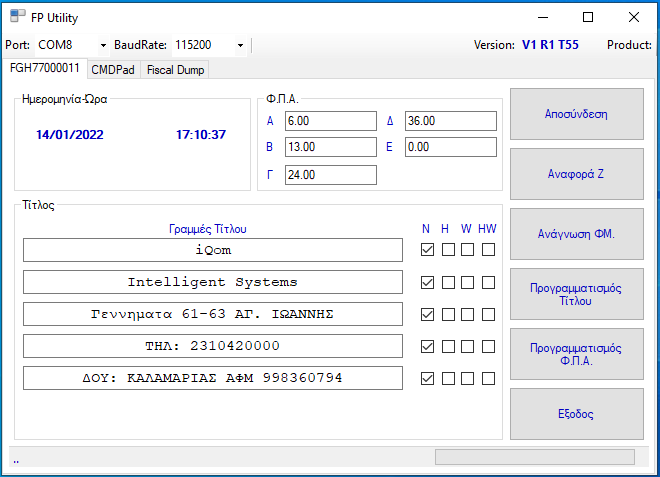Viewport: 660px width, 477px height.
Task: Click Προγραμματισμός Φ.Π.Α. button
Action: (x=576, y=354)
